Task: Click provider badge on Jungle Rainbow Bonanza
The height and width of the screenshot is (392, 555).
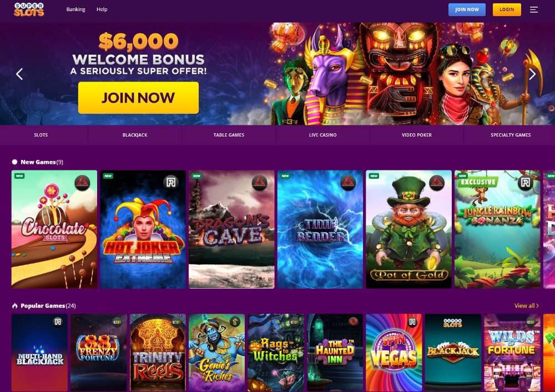Action: 526,182
